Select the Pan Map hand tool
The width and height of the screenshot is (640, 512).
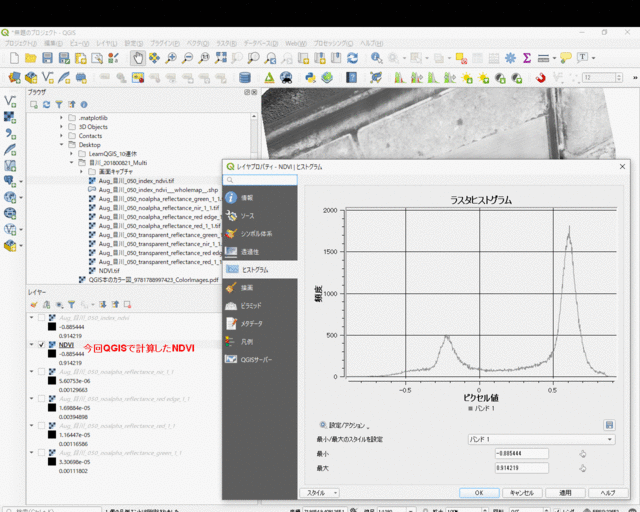tap(138, 58)
